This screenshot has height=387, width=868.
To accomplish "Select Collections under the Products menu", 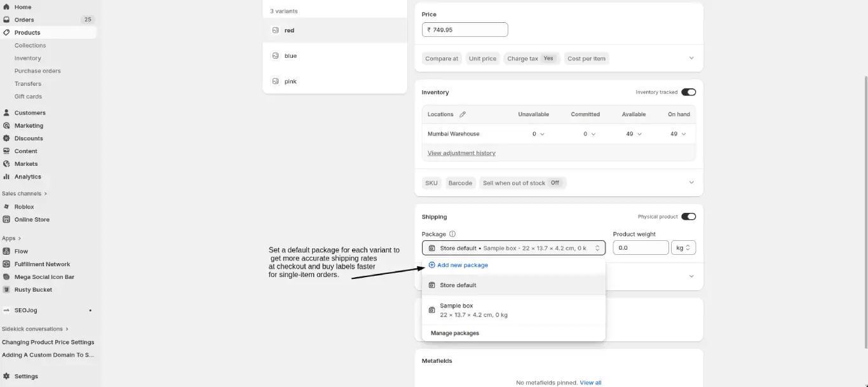I will click(30, 45).
